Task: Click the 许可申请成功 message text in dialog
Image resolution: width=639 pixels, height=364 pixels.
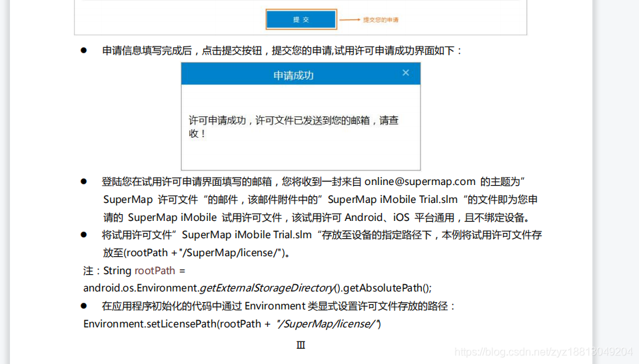Action: [293, 126]
